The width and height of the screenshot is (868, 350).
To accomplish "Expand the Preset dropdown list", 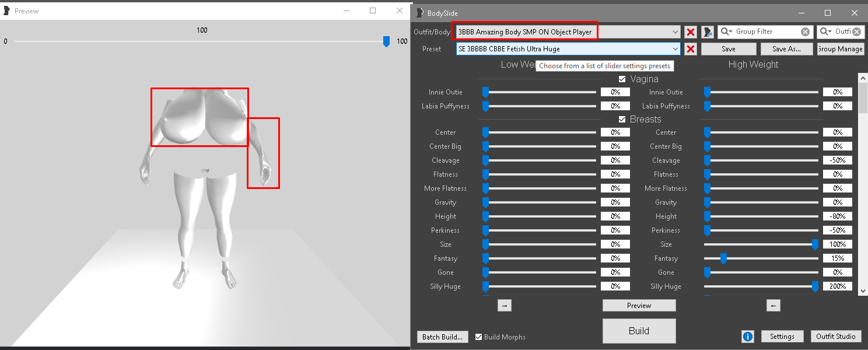I will (x=675, y=49).
